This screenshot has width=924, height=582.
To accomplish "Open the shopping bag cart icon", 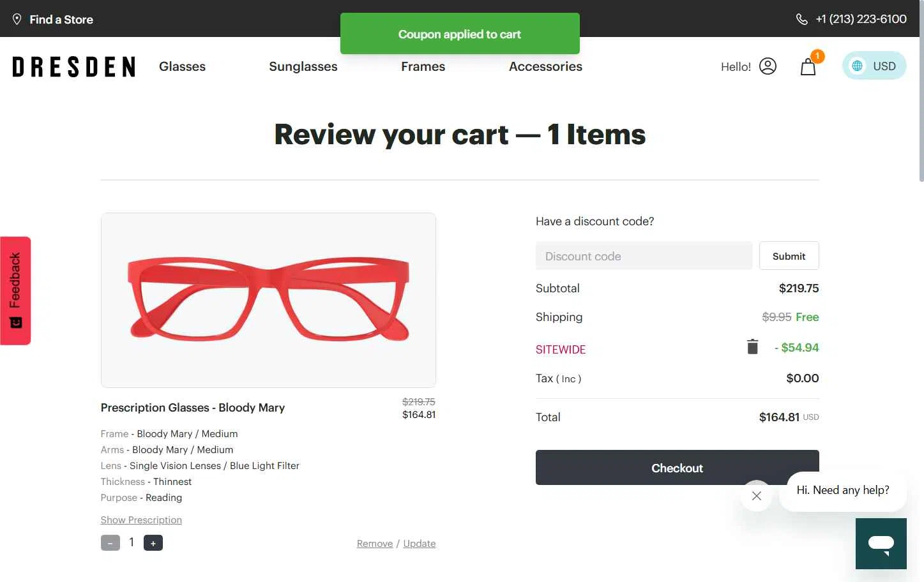I will point(808,66).
